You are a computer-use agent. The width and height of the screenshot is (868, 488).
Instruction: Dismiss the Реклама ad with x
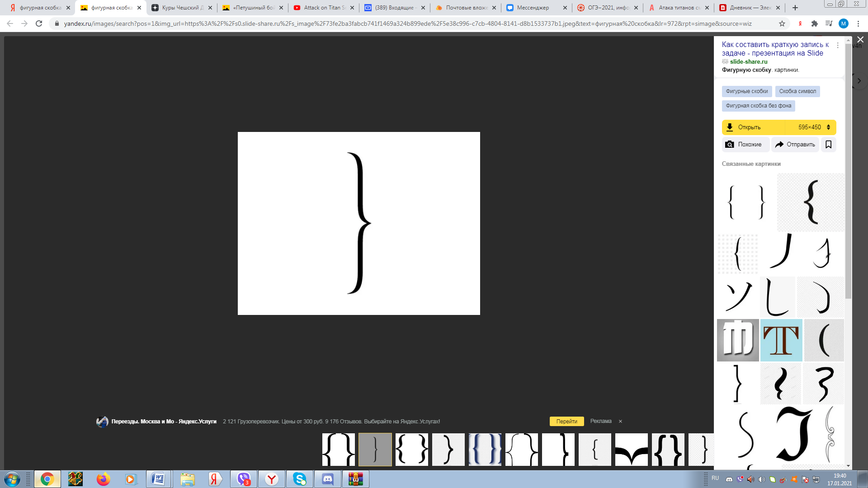pyautogui.click(x=620, y=421)
